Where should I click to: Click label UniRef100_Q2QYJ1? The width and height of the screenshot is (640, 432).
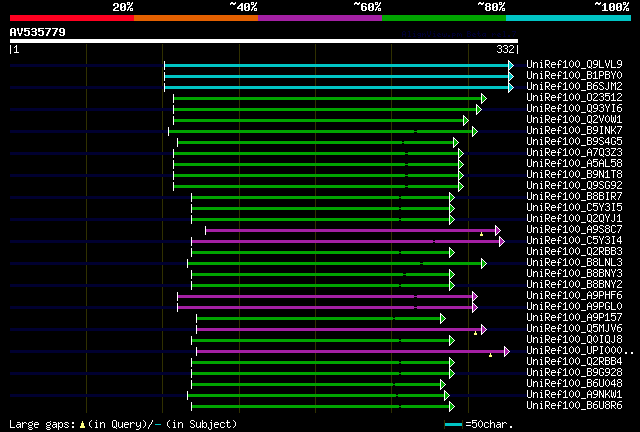click(x=574, y=219)
